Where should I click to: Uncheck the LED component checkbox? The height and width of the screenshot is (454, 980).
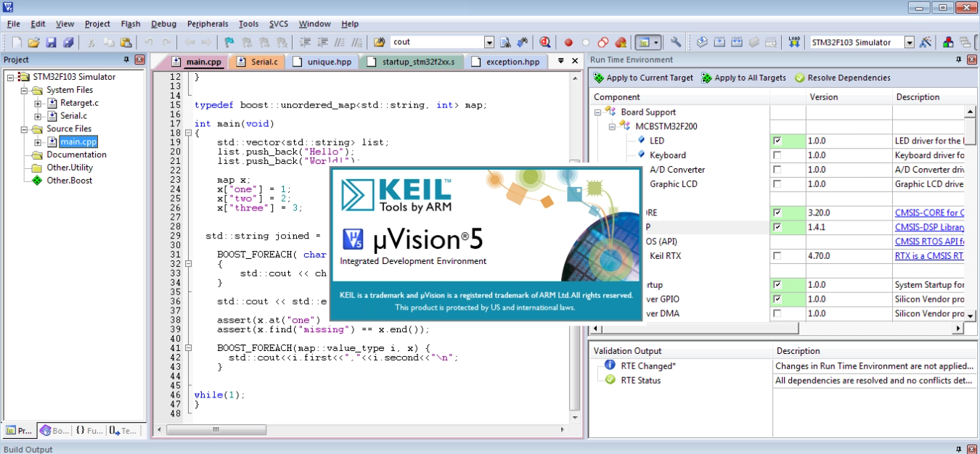tap(777, 141)
